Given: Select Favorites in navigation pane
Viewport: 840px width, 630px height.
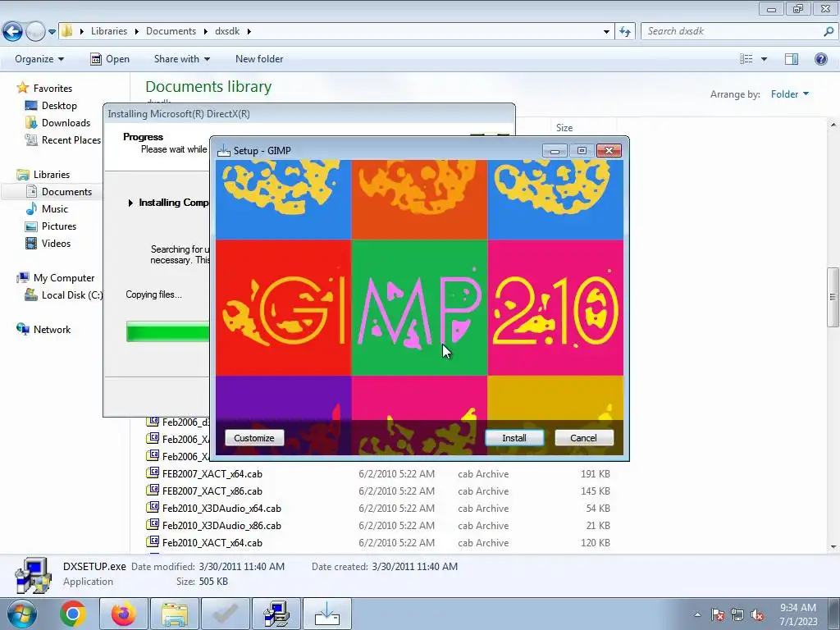Looking at the screenshot, I should 52,89.
